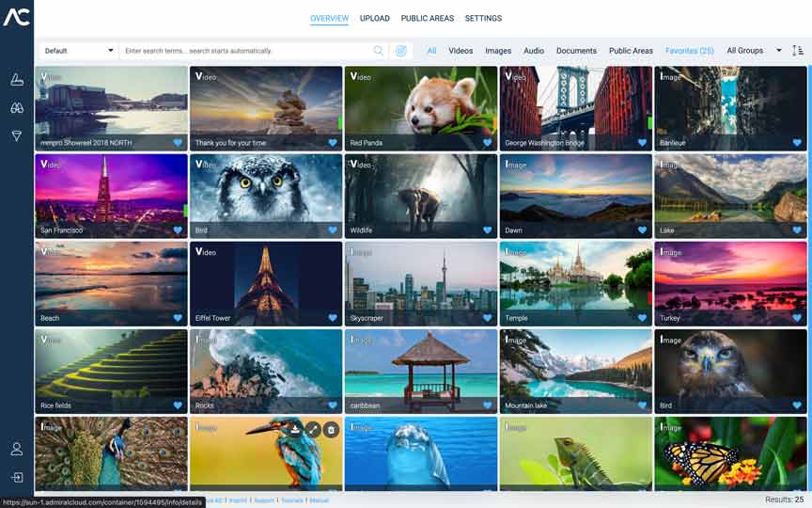Click the magnifier search icon
The height and width of the screenshot is (508, 812).
pyautogui.click(x=379, y=51)
